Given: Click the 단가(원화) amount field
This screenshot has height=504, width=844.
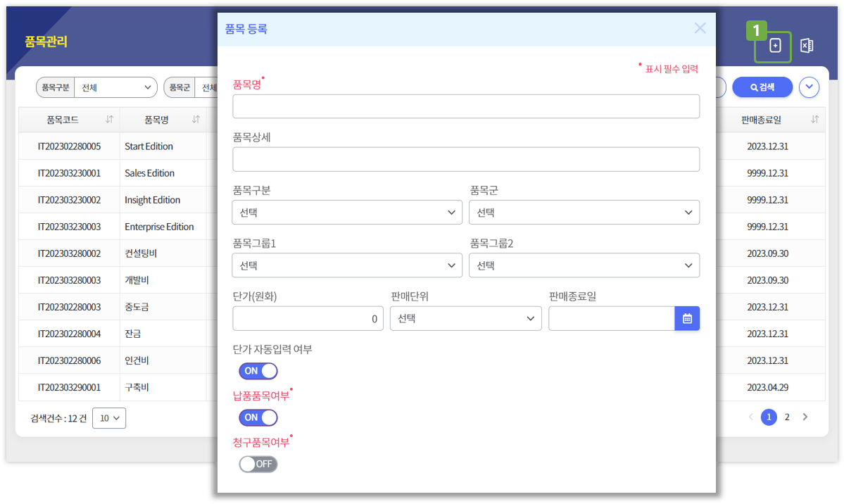Looking at the screenshot, I should pos(308,318).
